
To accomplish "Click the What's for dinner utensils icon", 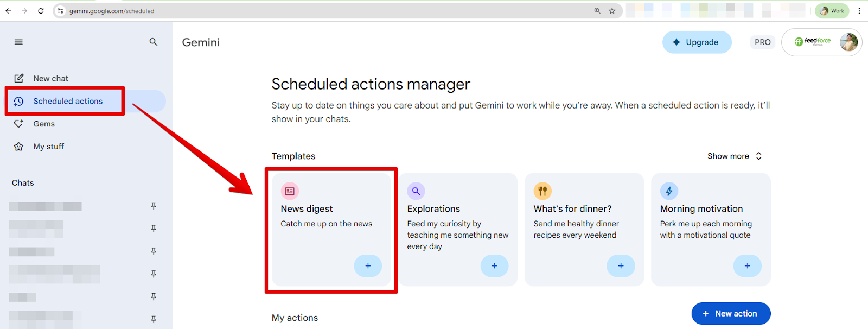I will click(542, 191).
